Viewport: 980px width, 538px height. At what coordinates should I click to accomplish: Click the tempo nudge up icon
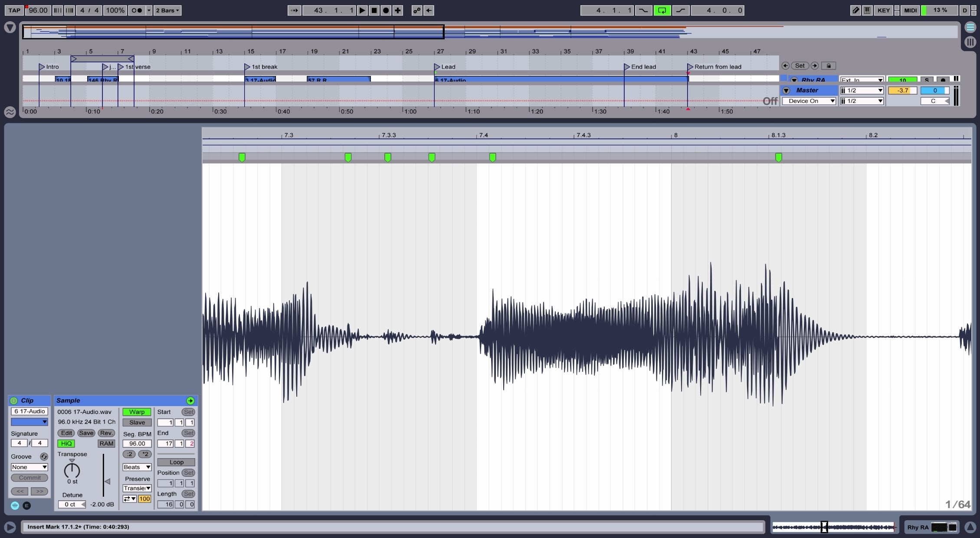coord(69,10)
